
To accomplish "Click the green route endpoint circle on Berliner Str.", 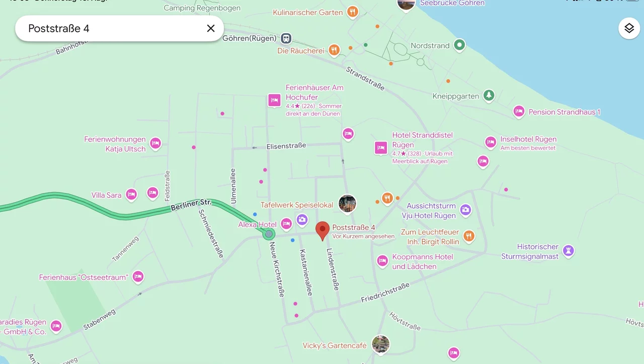I will [269, 234].
